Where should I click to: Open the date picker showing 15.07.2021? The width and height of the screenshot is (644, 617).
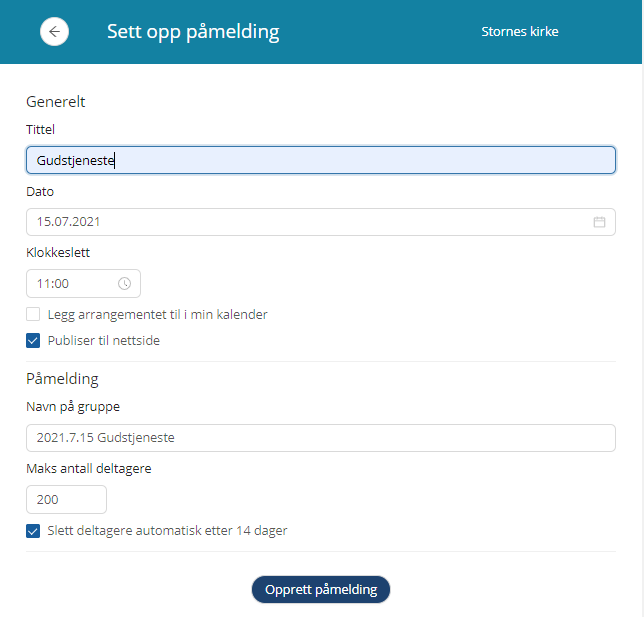coord(321,222)
